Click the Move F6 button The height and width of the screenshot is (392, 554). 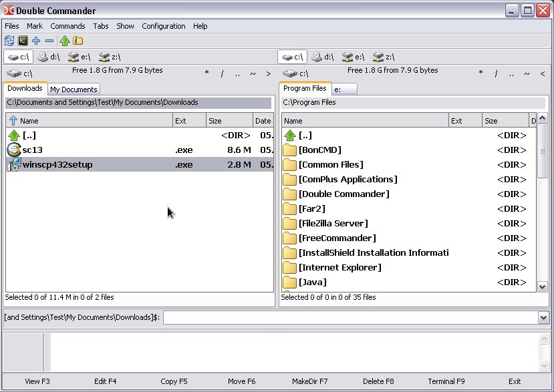(242, 381)
